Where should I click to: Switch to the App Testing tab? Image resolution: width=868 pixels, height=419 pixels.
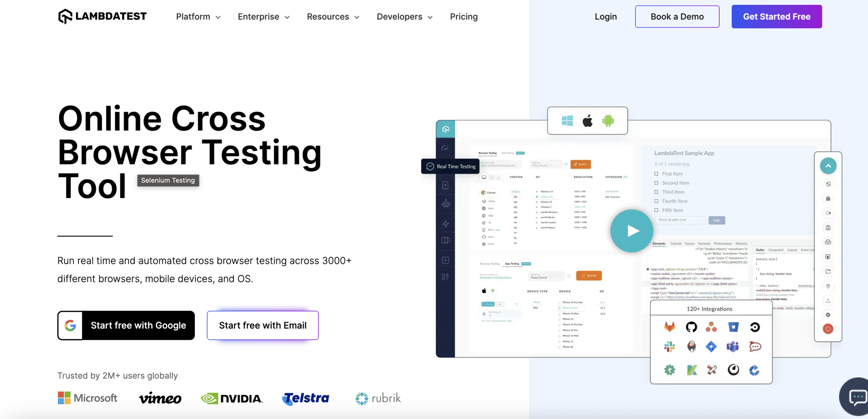click(x=508, y=153)
